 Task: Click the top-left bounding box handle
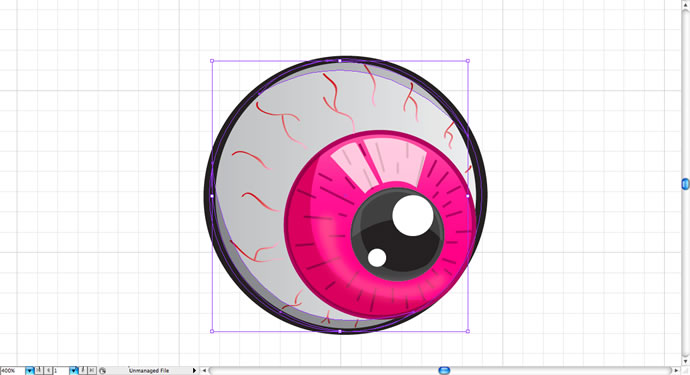pos(212,61)
